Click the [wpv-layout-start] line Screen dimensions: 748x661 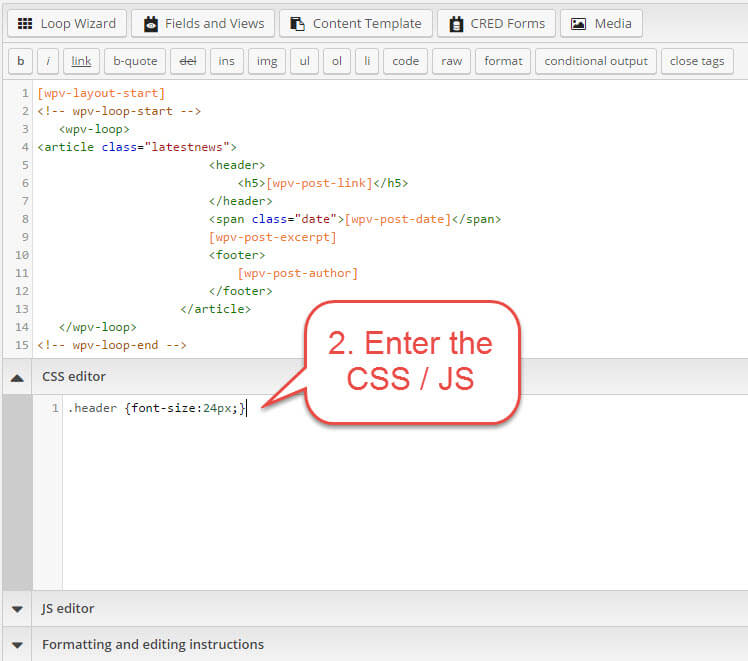tap(101, 93)
